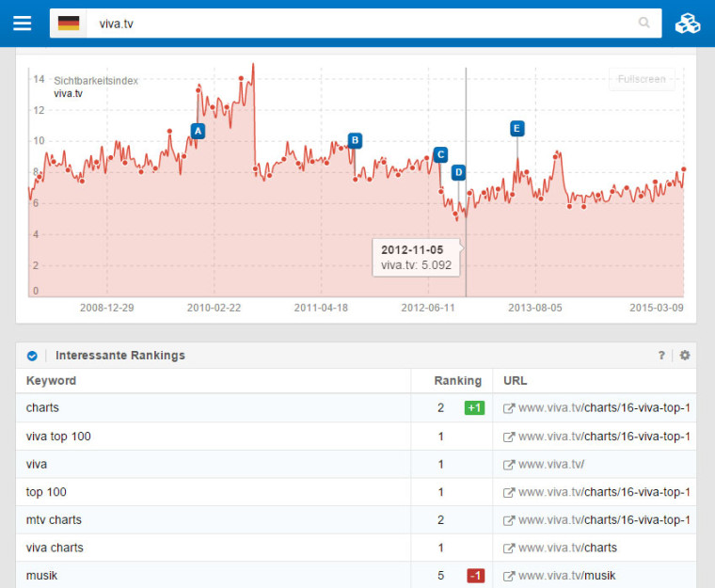The height and width of the screenshot is (588, 715).
Task: Select the keyword 'top 100'
Action: tap(46, 492)
